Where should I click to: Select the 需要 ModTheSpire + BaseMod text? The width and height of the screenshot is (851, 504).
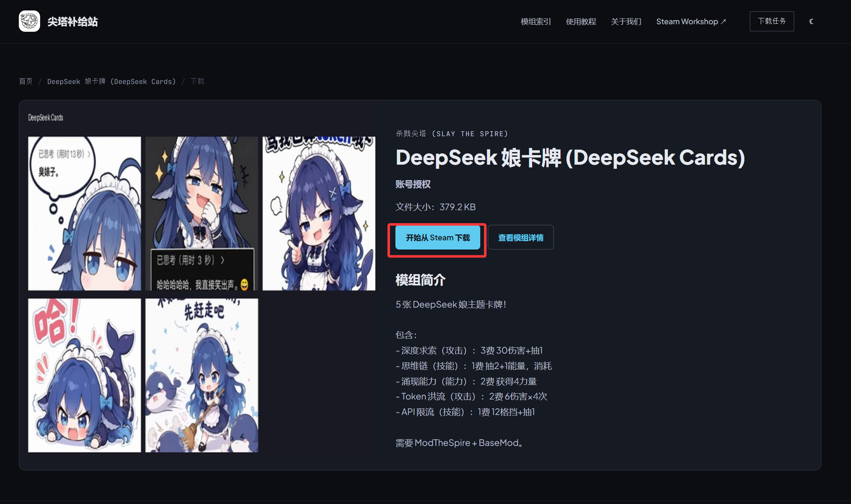click(459, 443)
